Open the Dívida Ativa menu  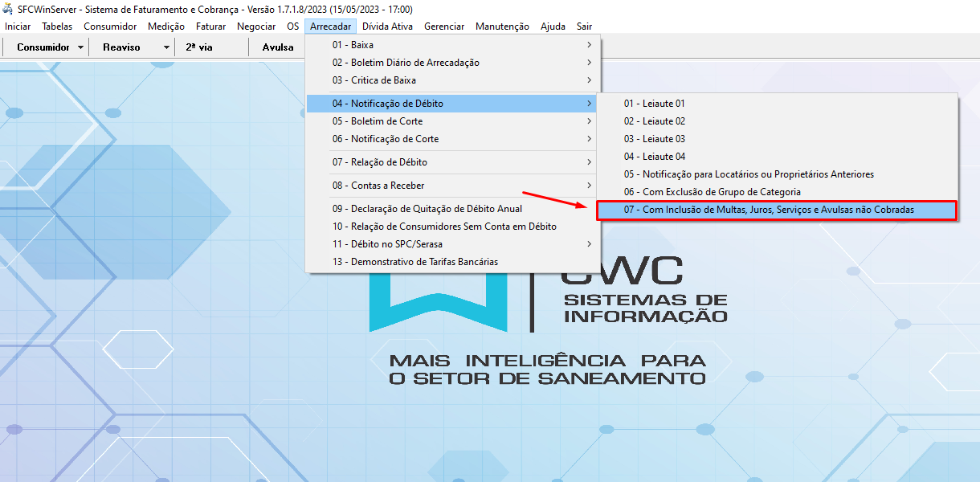(387, 27)
